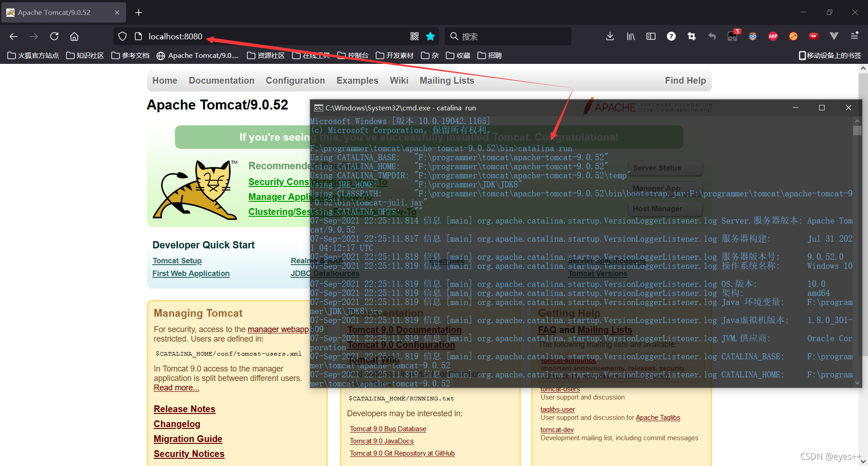The image size is (868, 466).
Task: Follow the manager webapp link
Action: point(278,329)
